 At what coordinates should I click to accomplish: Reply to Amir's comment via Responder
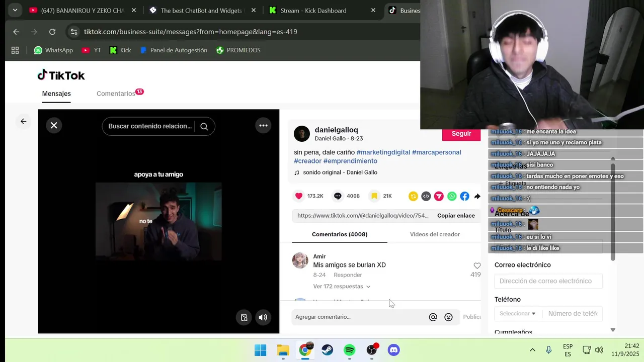[x=348, y=275]
